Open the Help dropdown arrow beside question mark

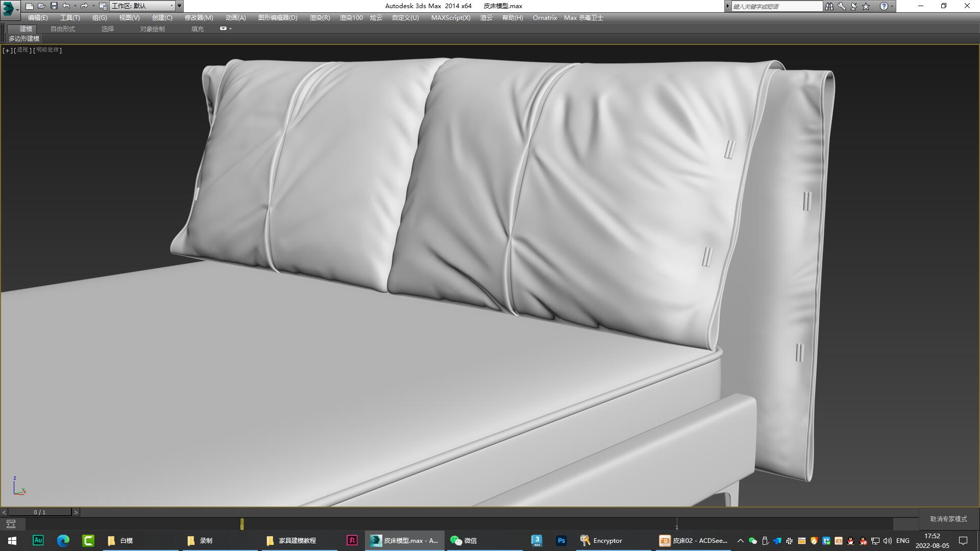tap(892, 6)
